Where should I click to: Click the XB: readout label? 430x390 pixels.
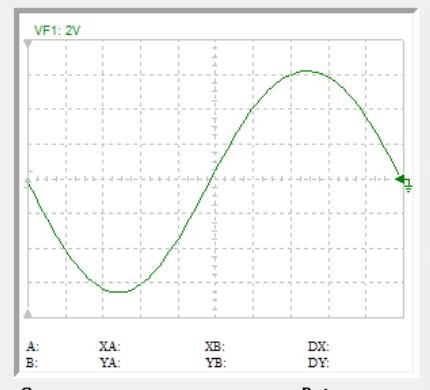point(215,347)
